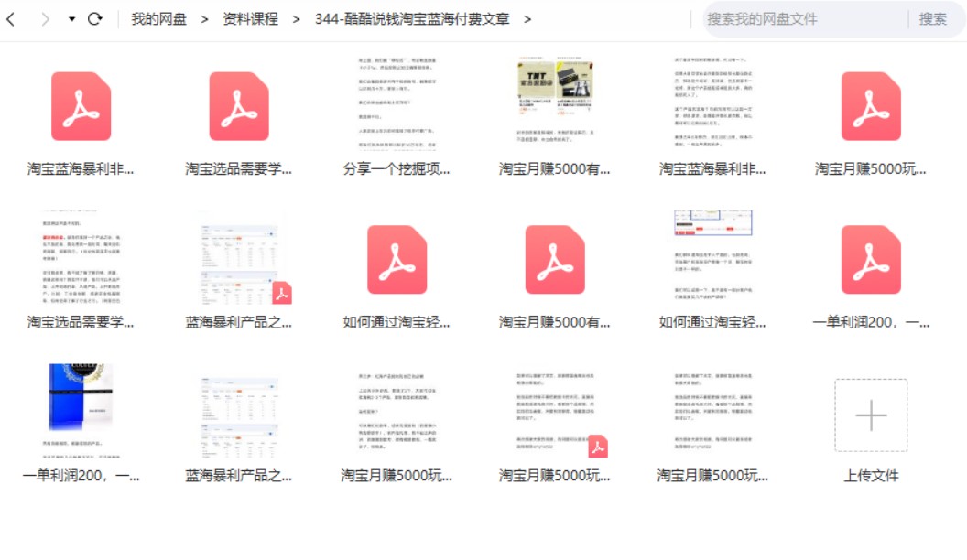Select the red PDF icon of 淘宝选品需要学...
This screenshot has height=560, width=967.
(x=239, y=106)
